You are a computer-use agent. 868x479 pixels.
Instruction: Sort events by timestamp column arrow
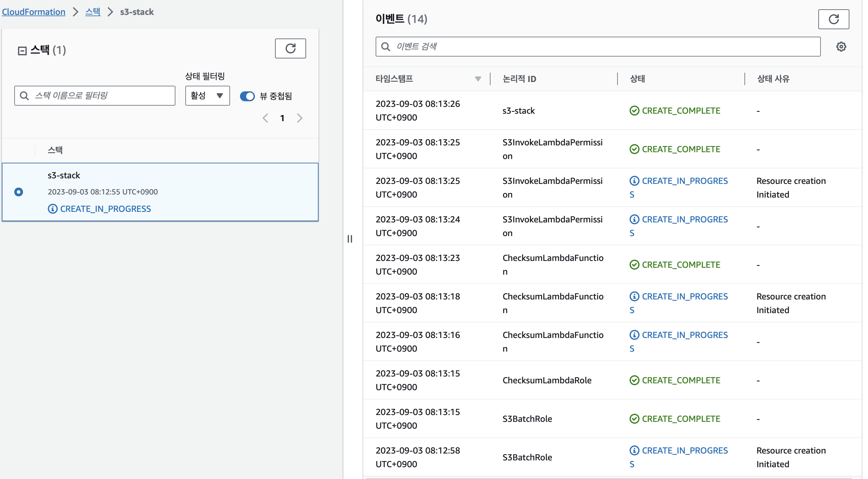[x=477, y=79]
